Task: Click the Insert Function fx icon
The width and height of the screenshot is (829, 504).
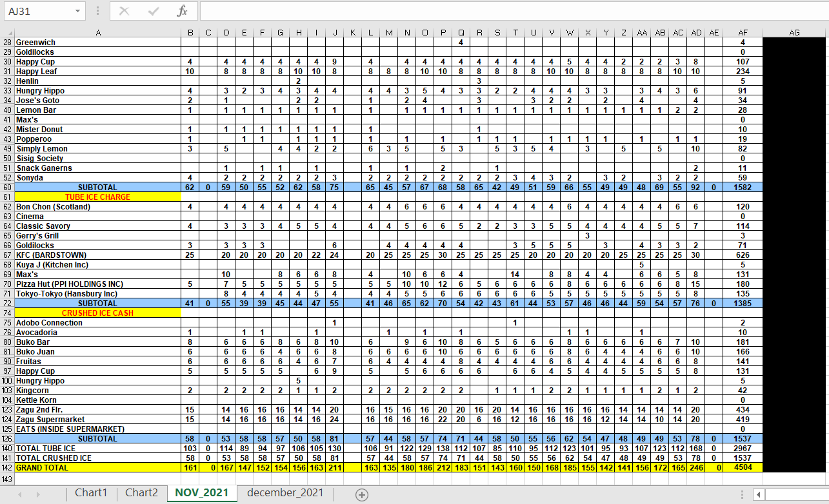Action: click(183, 11)
